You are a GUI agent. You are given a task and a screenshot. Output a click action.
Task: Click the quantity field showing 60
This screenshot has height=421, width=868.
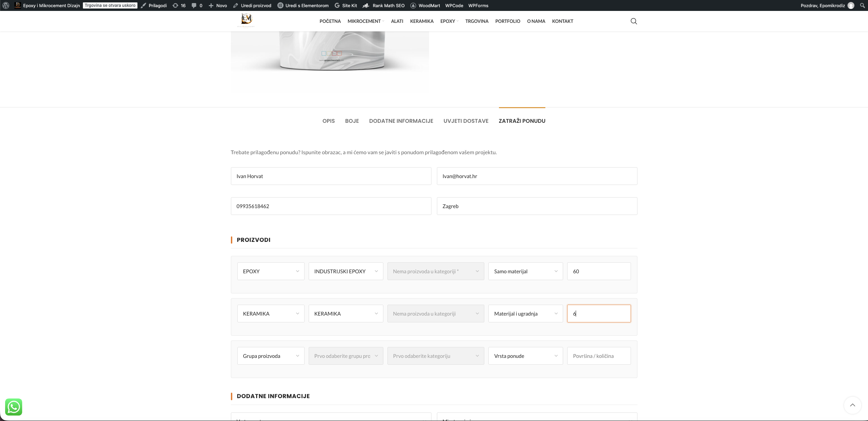click(599, 271)
